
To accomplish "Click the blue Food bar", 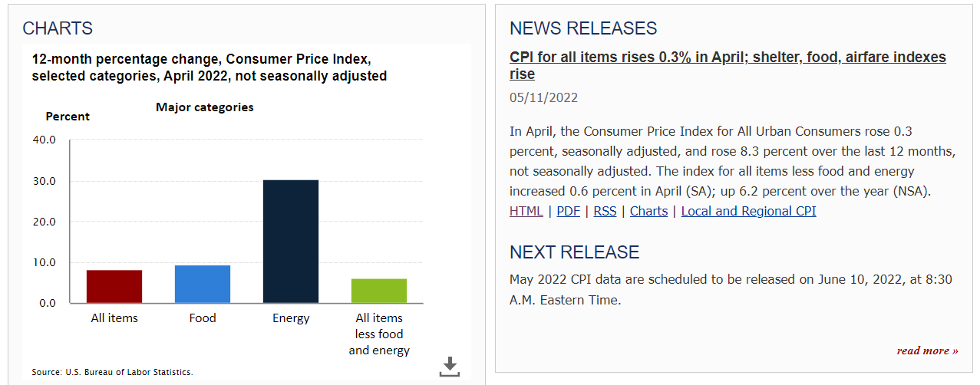I will (x=203, y=284).
